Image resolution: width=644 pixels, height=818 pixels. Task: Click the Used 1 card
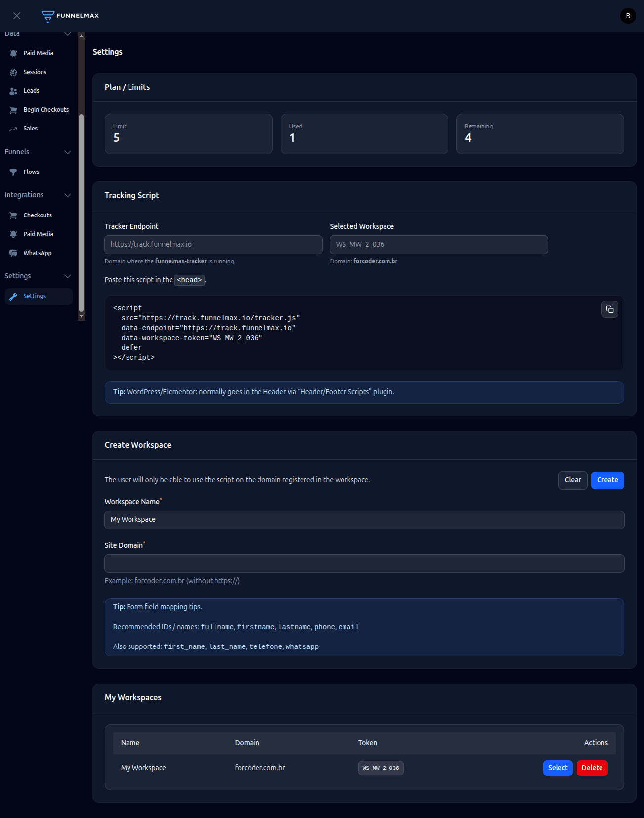pos(364,134)
